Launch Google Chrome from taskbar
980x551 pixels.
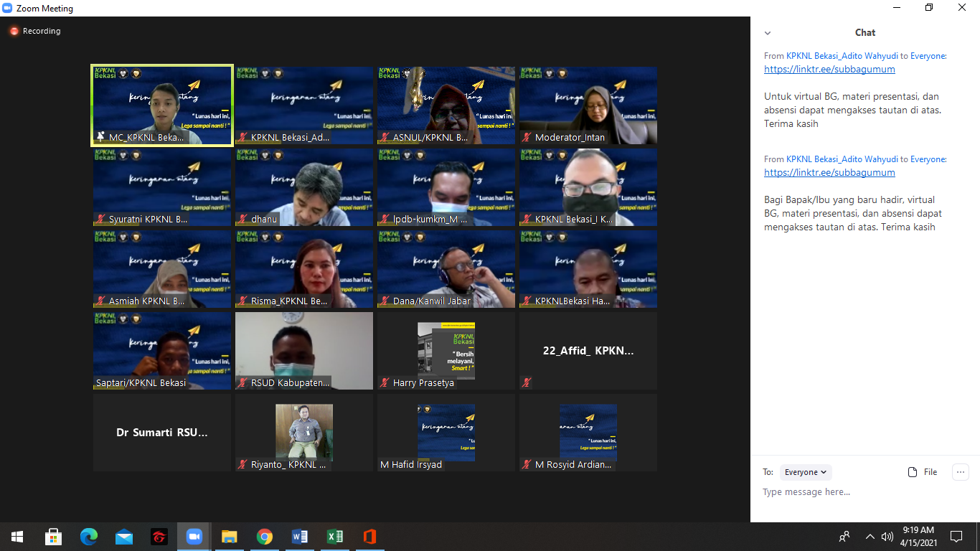tap(265, 537)
